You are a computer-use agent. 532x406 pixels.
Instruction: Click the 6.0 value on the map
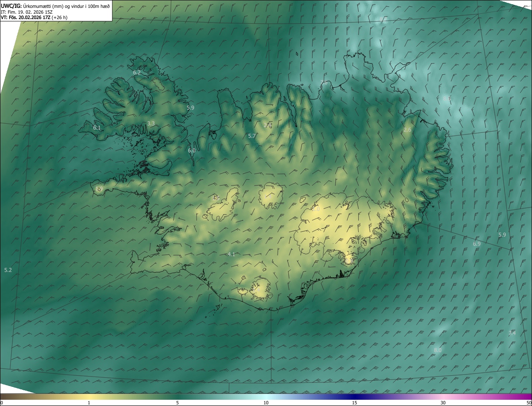pyautogui.click(x=192, y=151)
